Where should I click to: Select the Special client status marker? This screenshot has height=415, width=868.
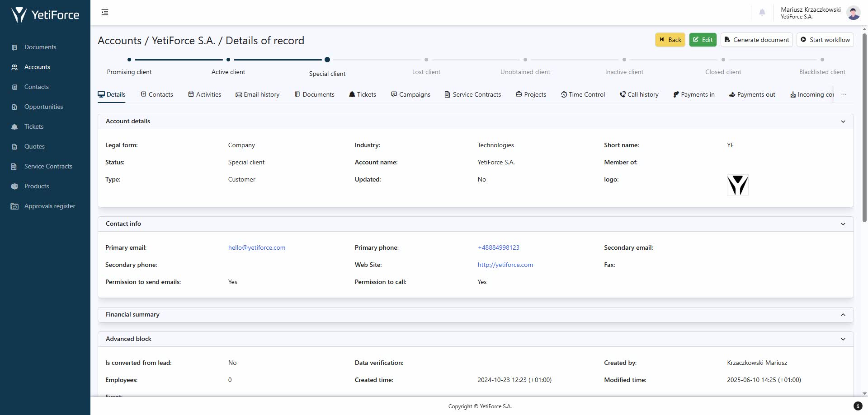pyautogui.click(x=327, y=60)
